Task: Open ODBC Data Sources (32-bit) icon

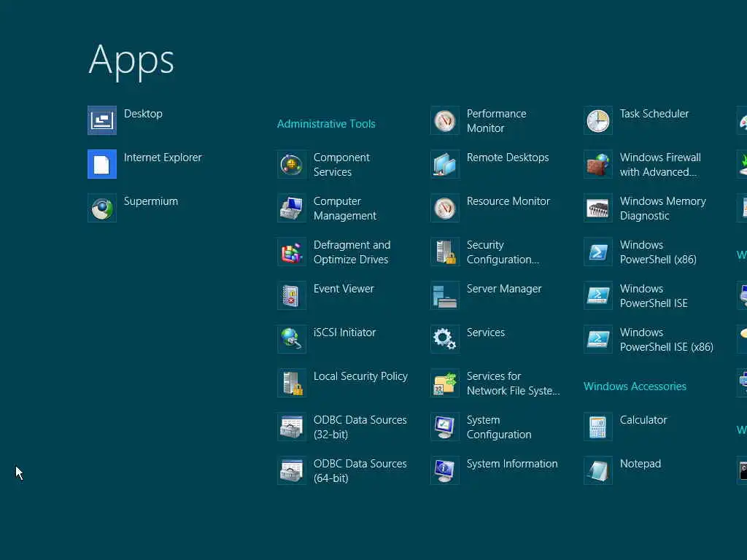Action: (292, 427)
